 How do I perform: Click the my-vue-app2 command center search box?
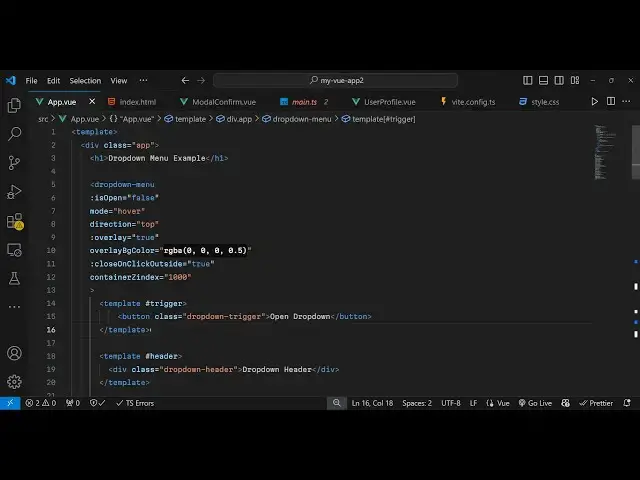pos(336,80)
